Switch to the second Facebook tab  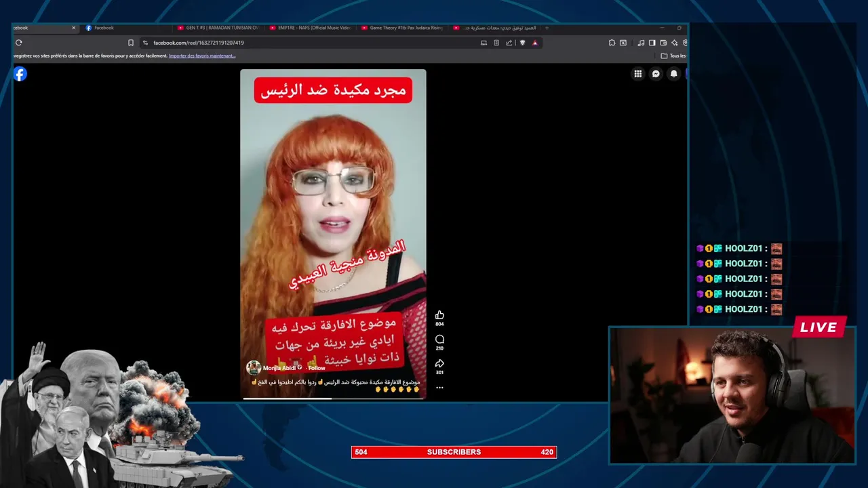(x=125, y=28)
